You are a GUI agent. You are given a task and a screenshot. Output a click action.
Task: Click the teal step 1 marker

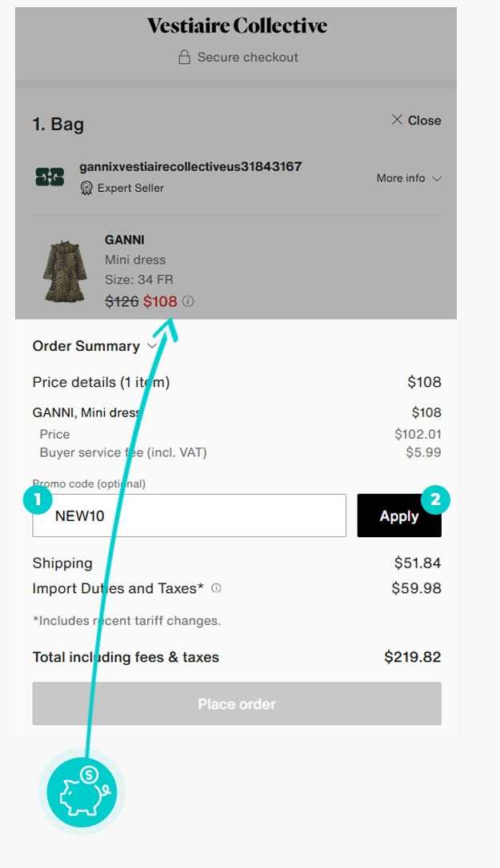pyautogui.click(x=38, y=500)
